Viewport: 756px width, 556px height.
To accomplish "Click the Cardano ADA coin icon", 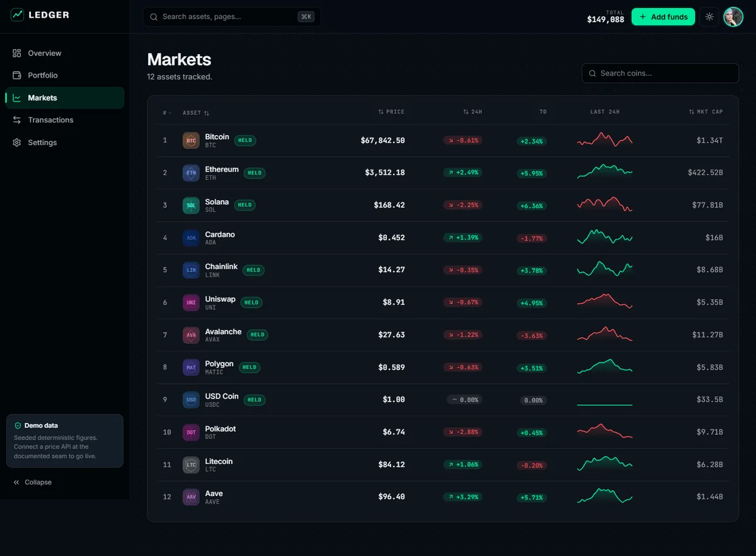I will coord(191,238).
